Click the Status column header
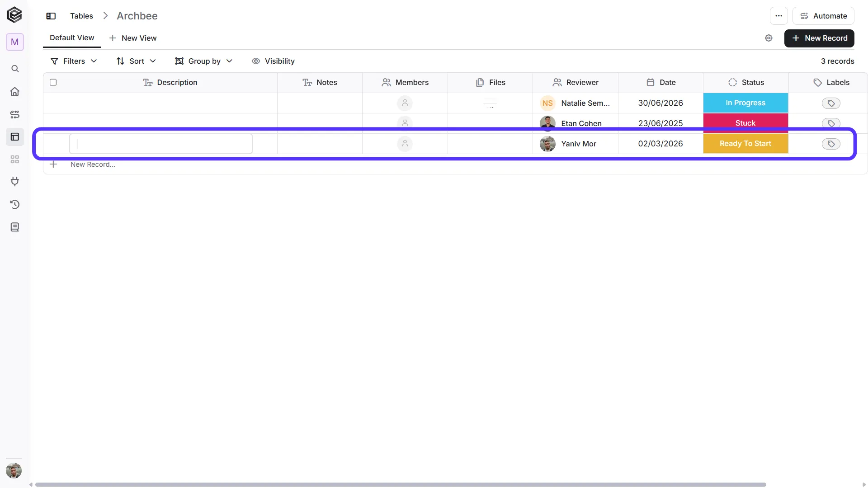The image size is (868, 488). (746, 82)
